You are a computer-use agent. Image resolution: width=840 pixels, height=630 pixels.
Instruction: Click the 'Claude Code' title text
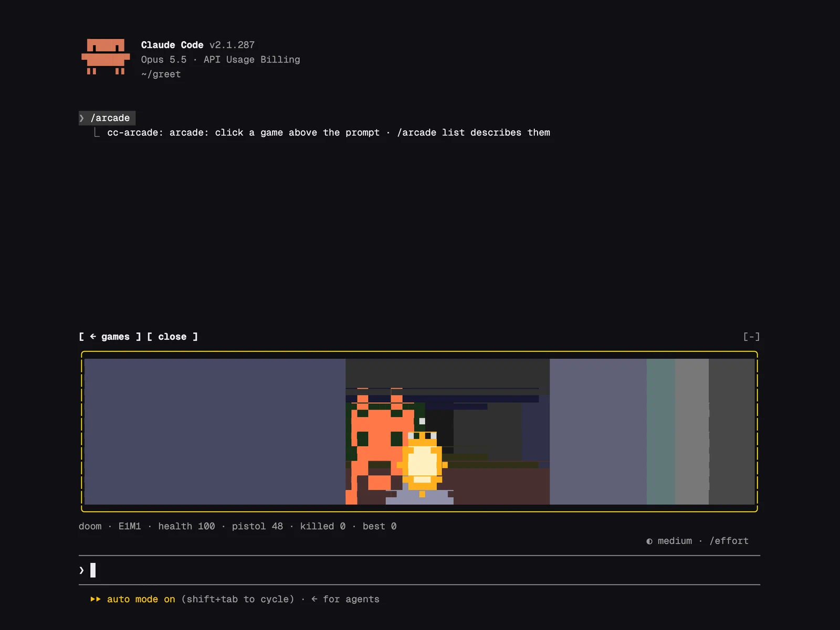pos(172,45)
